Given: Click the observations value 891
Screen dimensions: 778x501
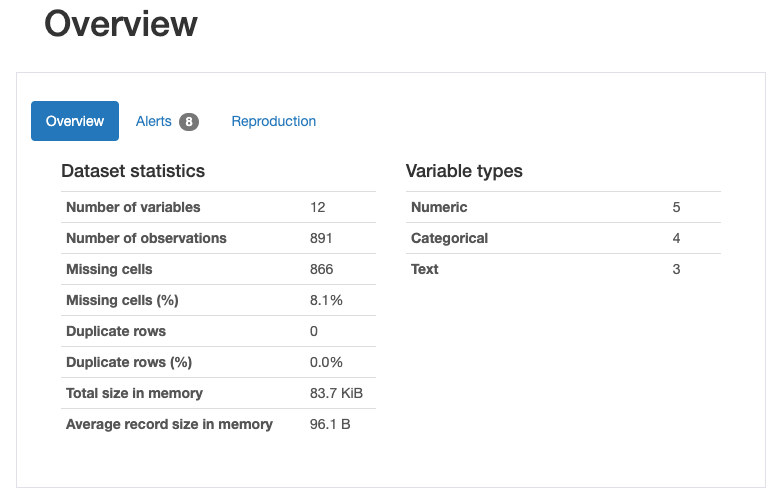Looking at the screenshot, I should tap(321, 238).
